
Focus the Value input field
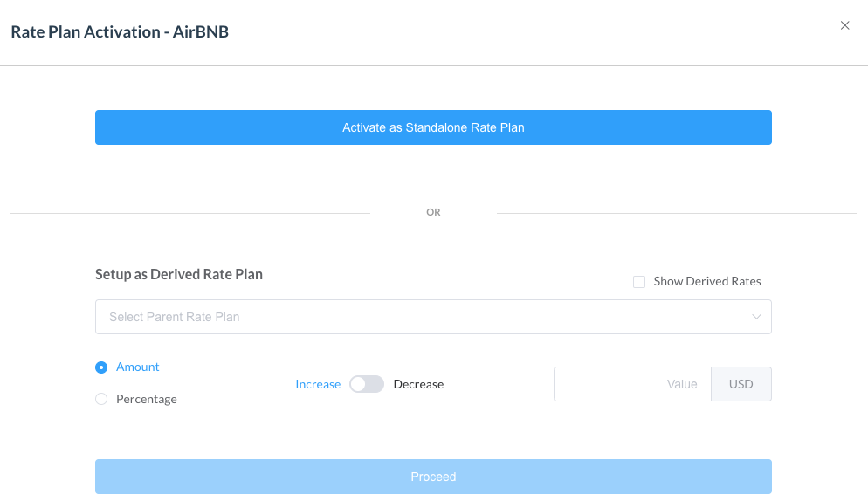(x=632, y=384)
